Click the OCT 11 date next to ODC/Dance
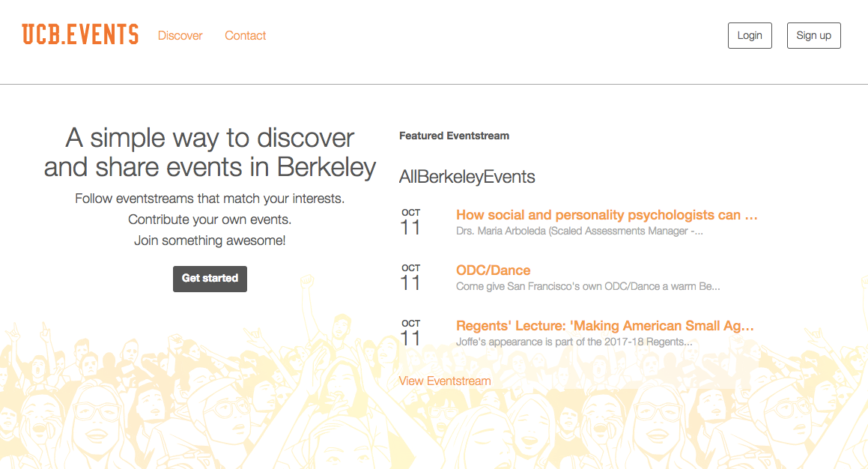This screenshot has height=469, width=868. (x=410, y=276)
